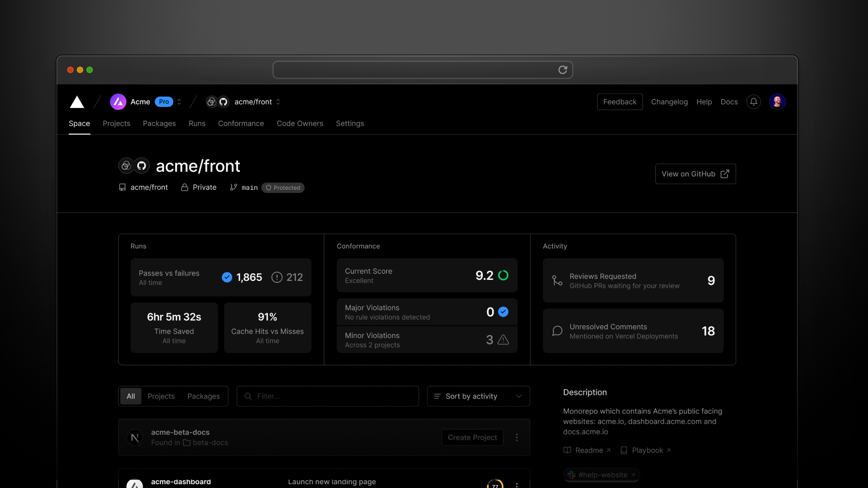Switch to the Space tab
This screenshot has width=868, height=488.
[x=79, y=124]
